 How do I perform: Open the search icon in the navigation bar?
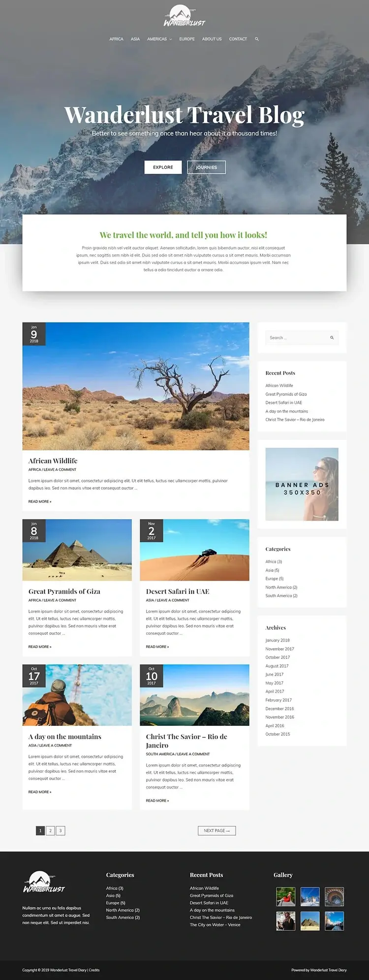(x=257, y=39)
